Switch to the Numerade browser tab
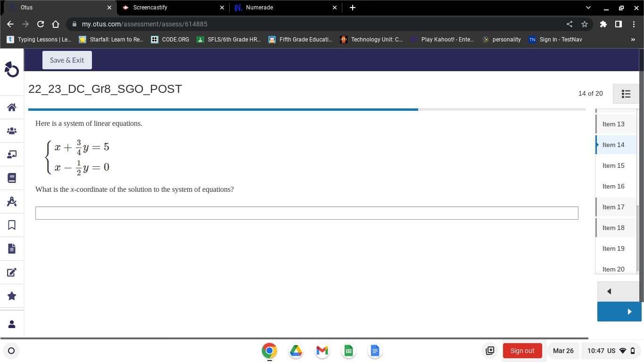The height and width of the screenshot is (362, 644). pyautogui.click(x=286, y=8)
